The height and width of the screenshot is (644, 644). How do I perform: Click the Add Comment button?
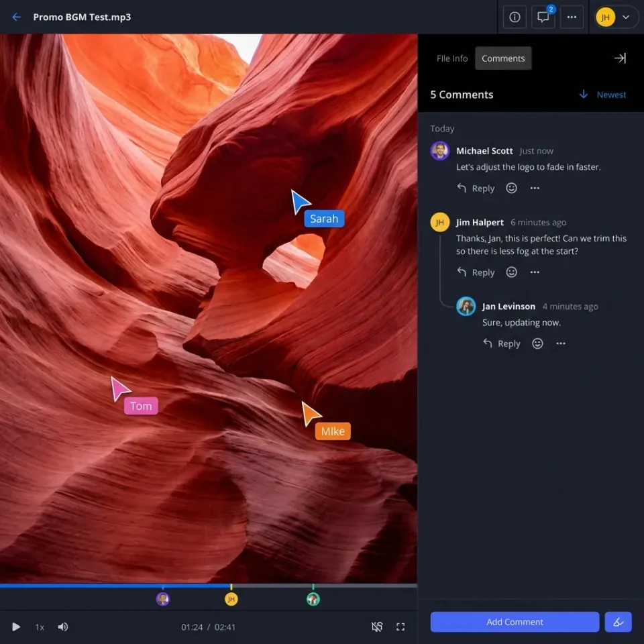point(515,622)
